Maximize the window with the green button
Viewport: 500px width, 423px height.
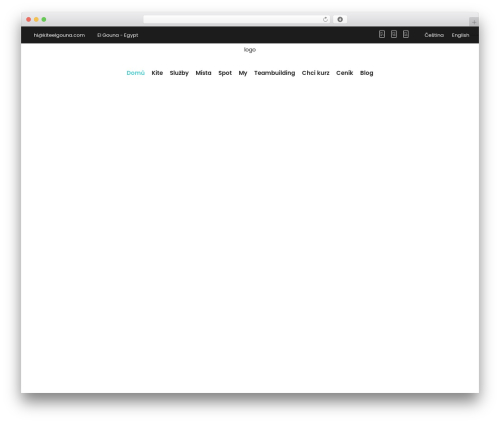tap(44, 19)
